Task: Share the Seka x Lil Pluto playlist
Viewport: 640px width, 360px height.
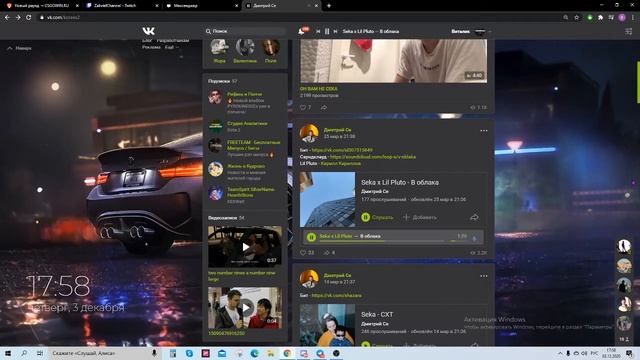Action: coord(474,218)
